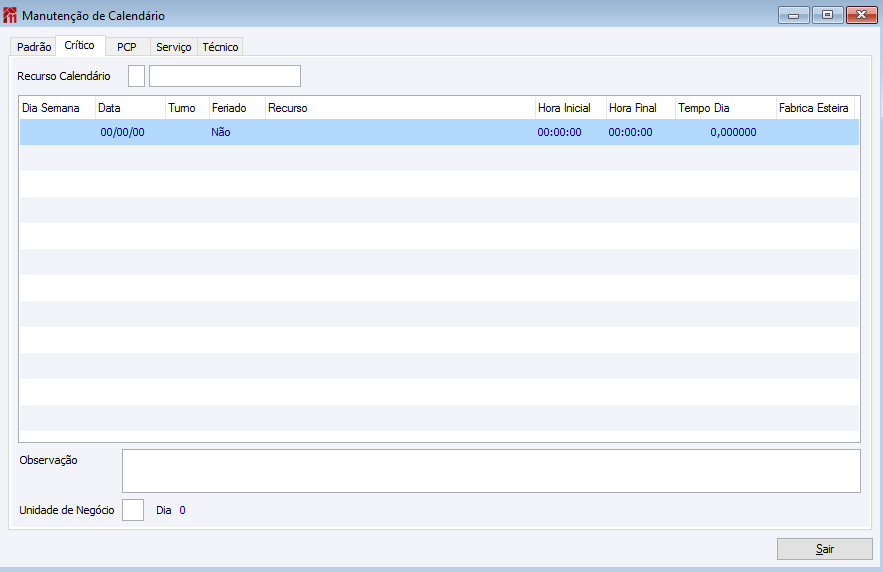Close the Manutenção de Calendário window
883x572 pixels.
(x=862, y=15)
